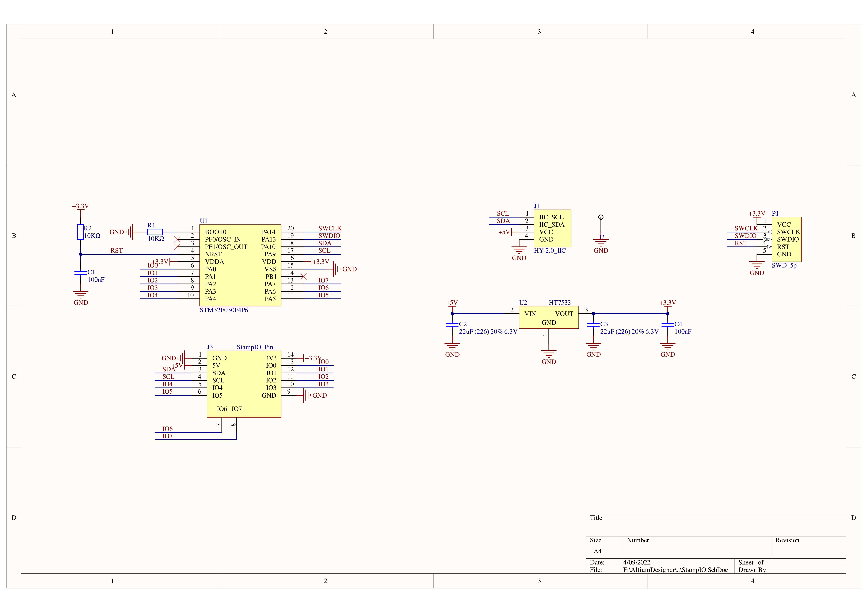The width and height of the screenshot is (868, 613).
Task: Select the Number field label
Action: (x=638, y=540)
